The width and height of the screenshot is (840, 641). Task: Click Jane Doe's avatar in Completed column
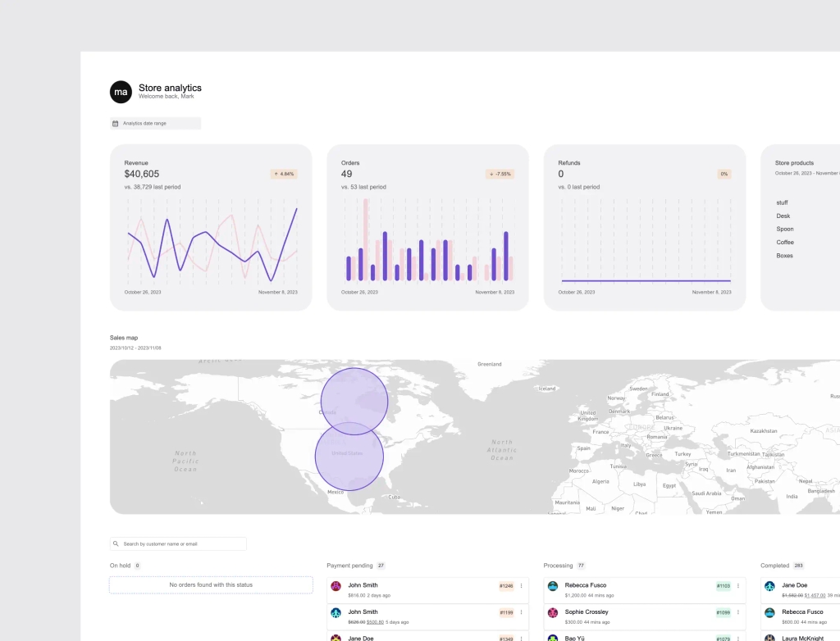(769, 586)
